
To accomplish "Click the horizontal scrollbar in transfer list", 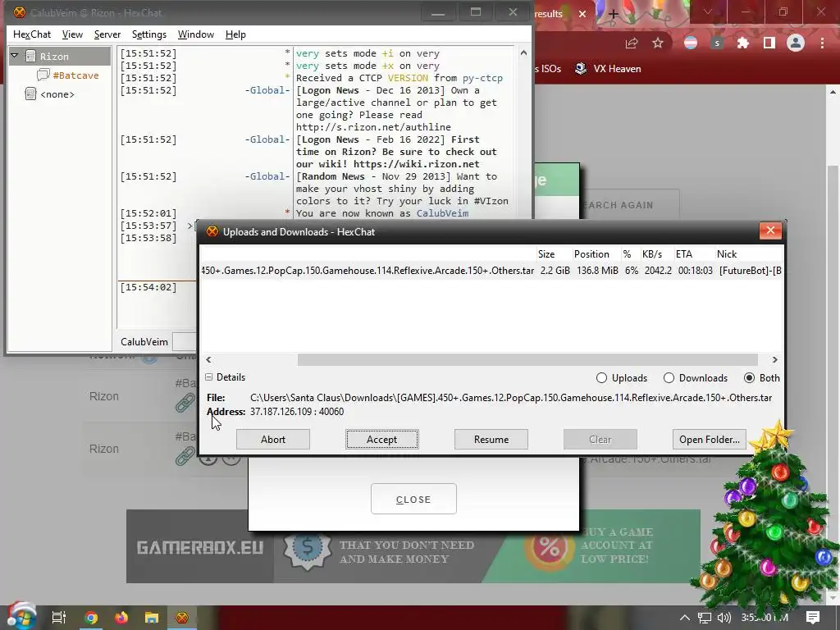I will click(527, 359).
